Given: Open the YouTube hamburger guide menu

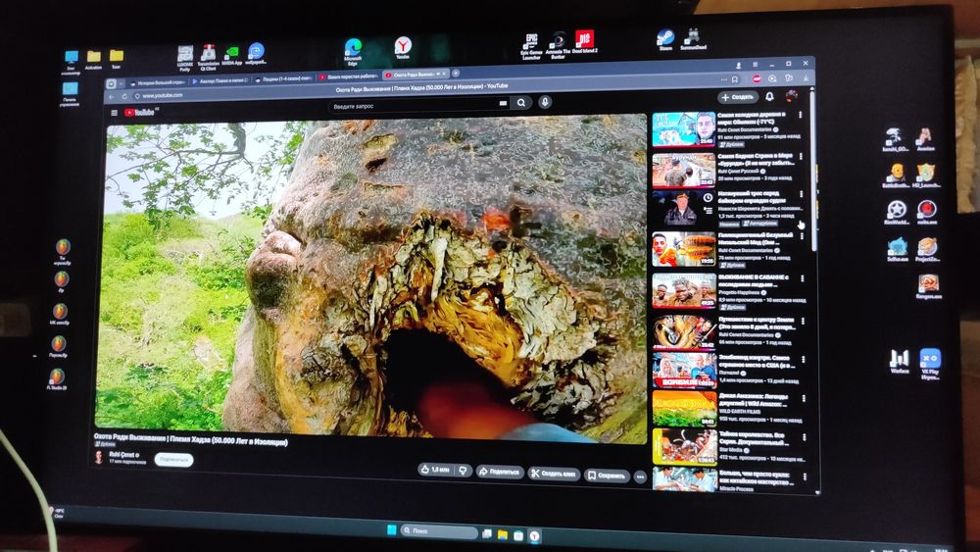Looking at the screenshot, I should [114, 113].
